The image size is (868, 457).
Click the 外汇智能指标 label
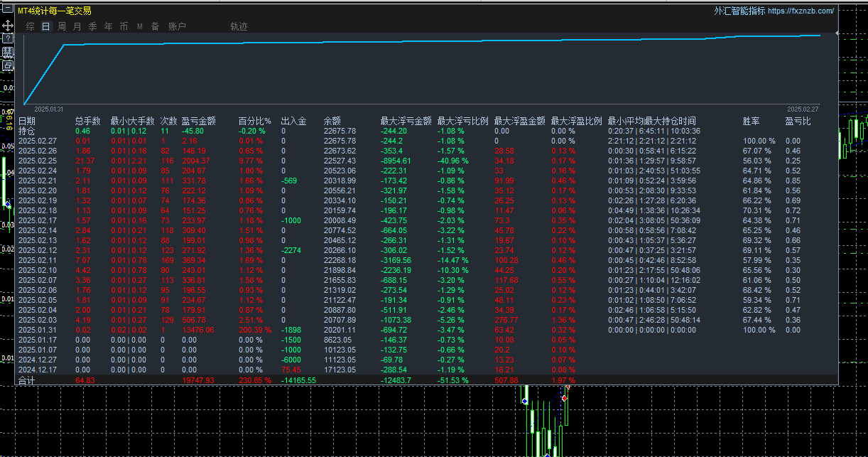[x=740, y=11]
